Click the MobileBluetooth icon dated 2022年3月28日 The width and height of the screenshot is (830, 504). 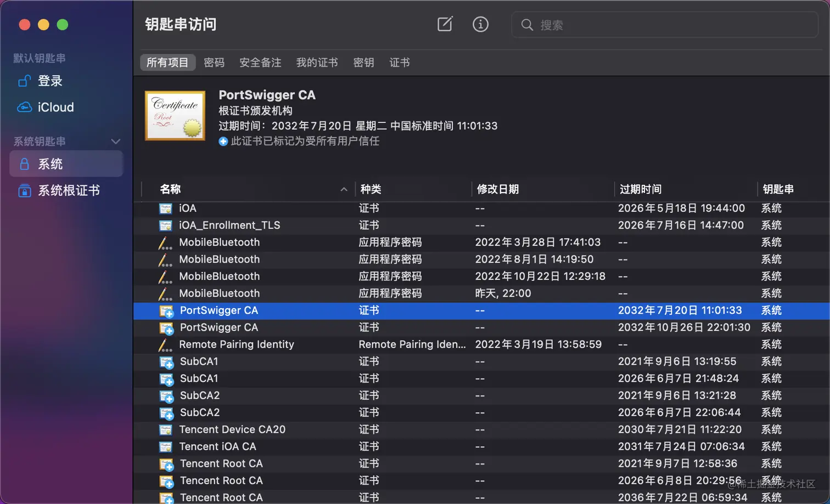click(x=165, y=243)
